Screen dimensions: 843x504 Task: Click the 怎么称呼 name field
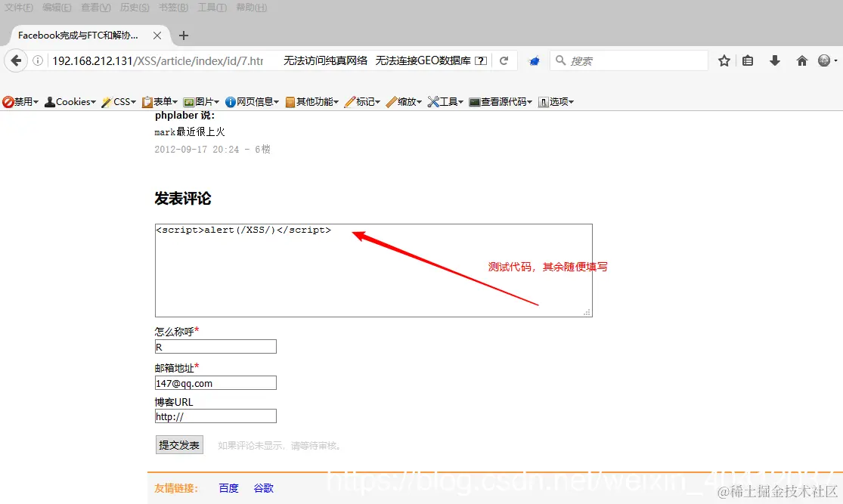215,347
